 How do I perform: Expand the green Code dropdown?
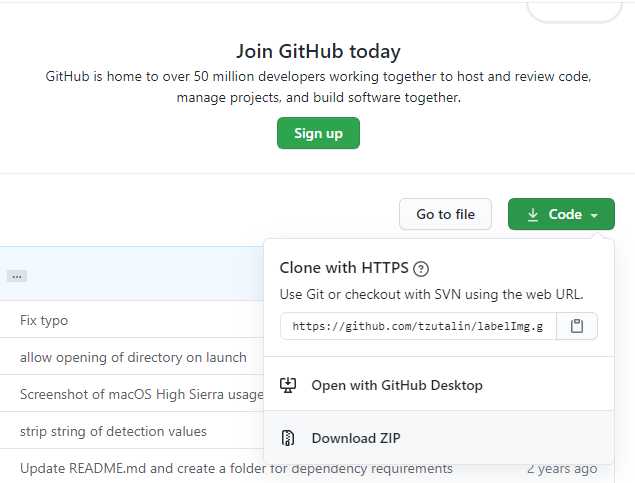point(561,214)
